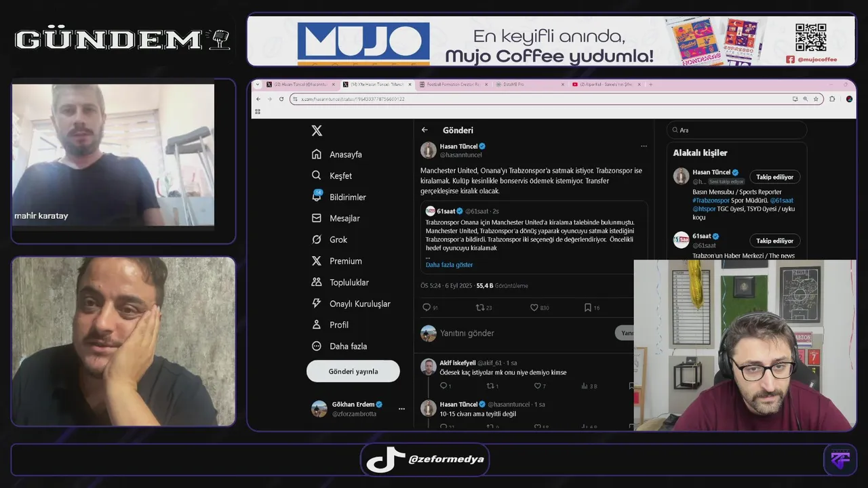Click browser zoom magnifier icon in address bar
Screen dimensions: 868x488
coord(805,99)
